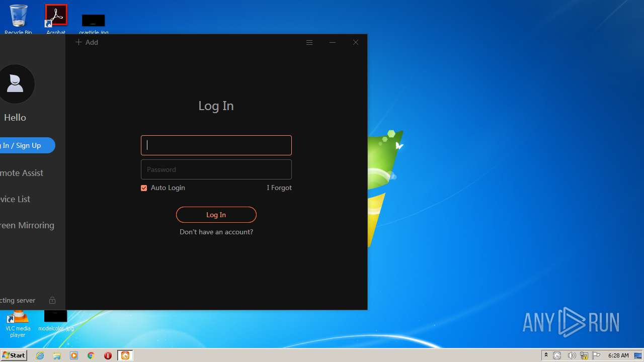Click the active app taskbar button
This screenshot has height=362, width=644.
(125, 355)
